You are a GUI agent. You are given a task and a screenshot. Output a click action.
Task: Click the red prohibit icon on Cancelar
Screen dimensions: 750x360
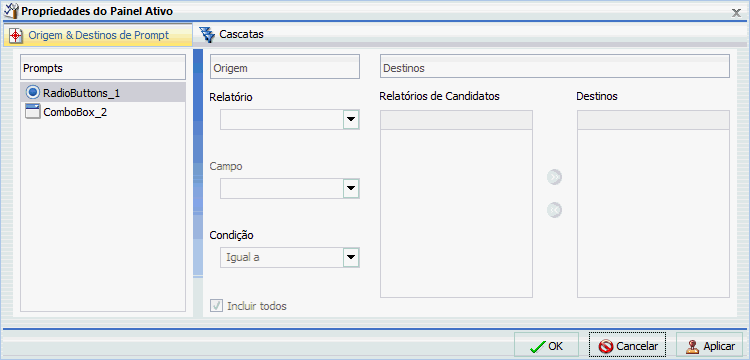(x=606, y=346)
